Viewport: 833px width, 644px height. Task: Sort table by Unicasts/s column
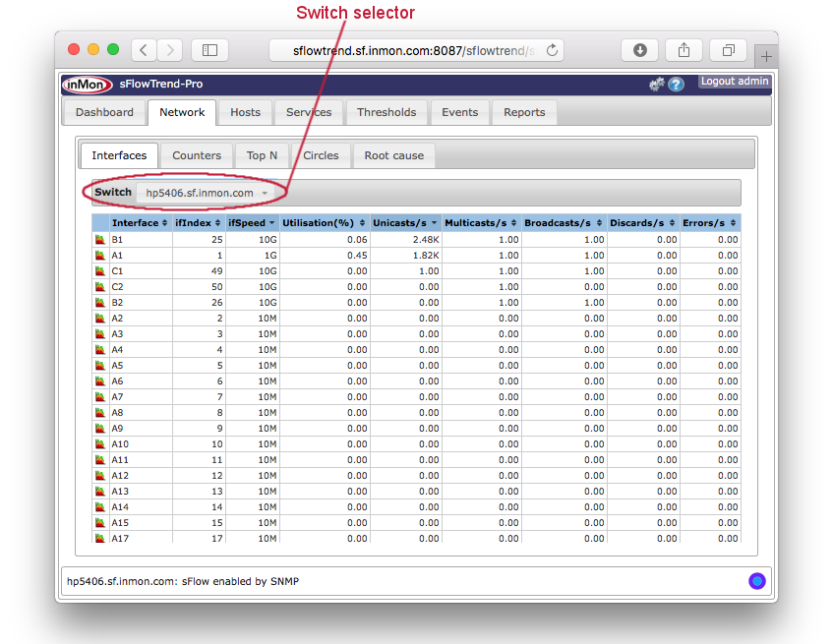click(405, 223)
